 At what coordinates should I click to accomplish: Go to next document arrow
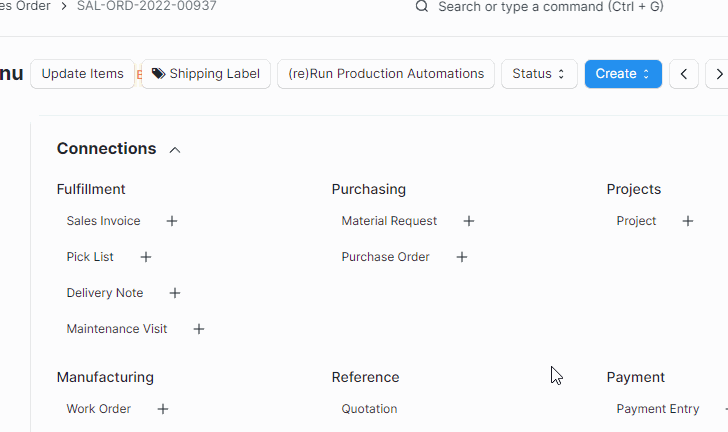(718, 74)
